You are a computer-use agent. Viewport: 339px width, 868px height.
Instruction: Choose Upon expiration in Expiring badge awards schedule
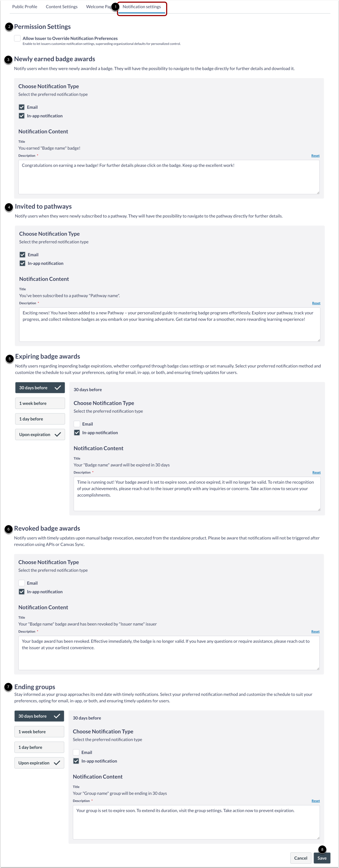tap(40, 434)
